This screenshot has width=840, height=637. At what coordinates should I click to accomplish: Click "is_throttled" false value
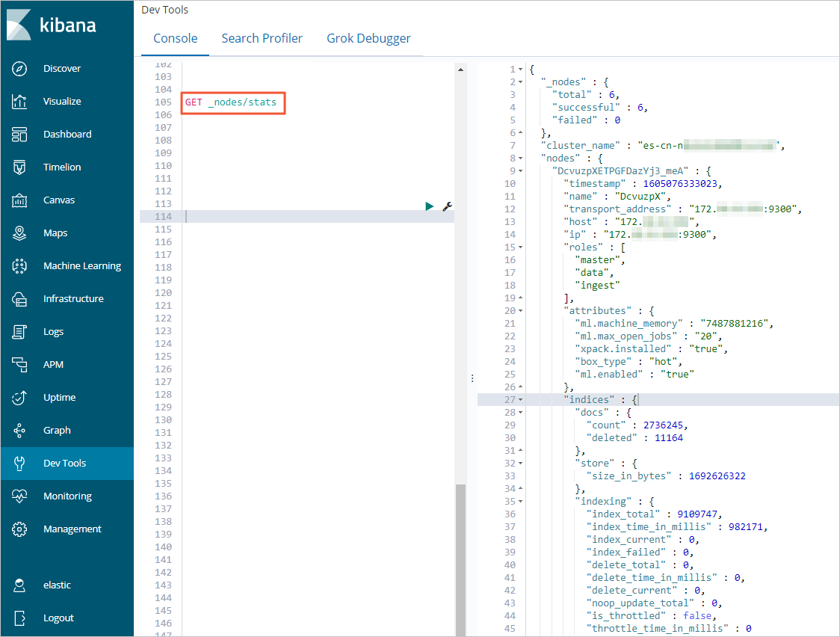click(697, 616)
